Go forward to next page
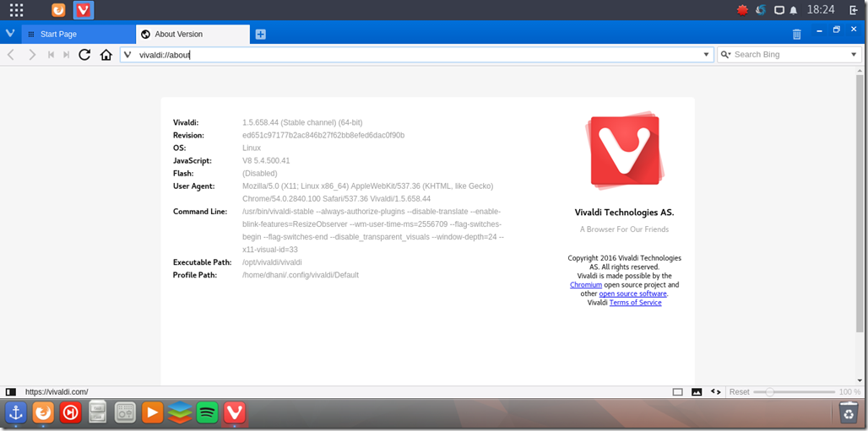Screen dimensions: 868x431 tap(32, 55)
